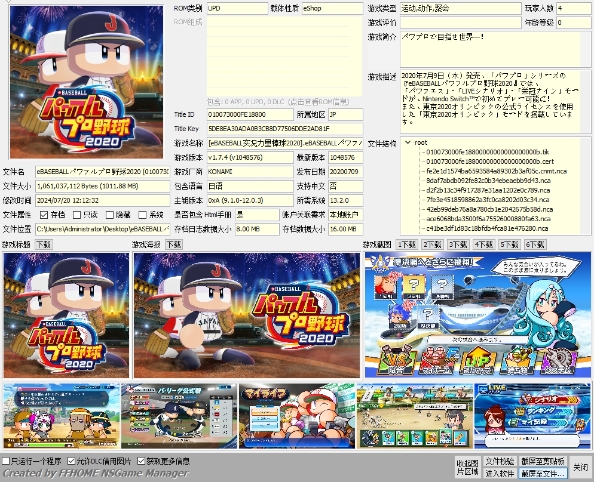This screenshot has width=594, height=482.
Task: Select the 7fc3e4518508...nca file entry
Action: point(488,199)
